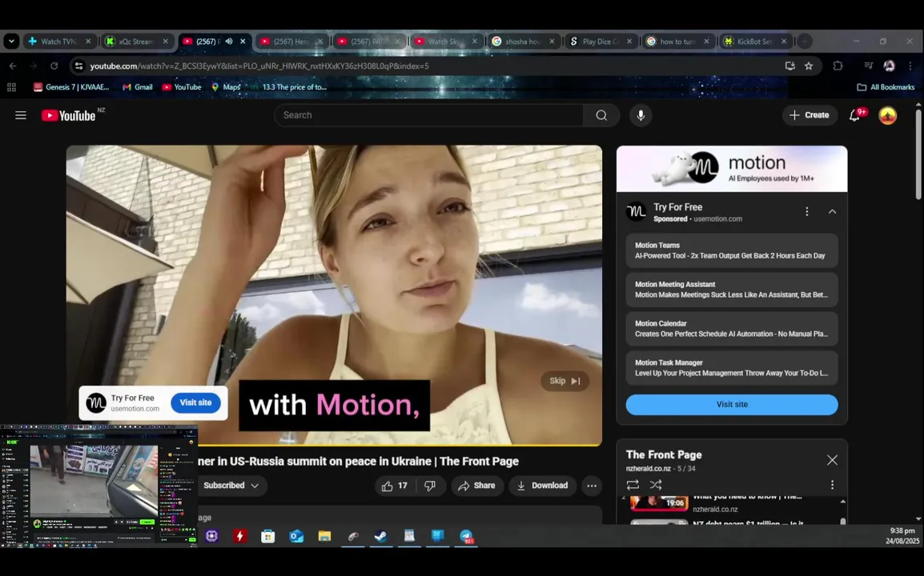Go back with the browser back arrow

tap(13, 66)
